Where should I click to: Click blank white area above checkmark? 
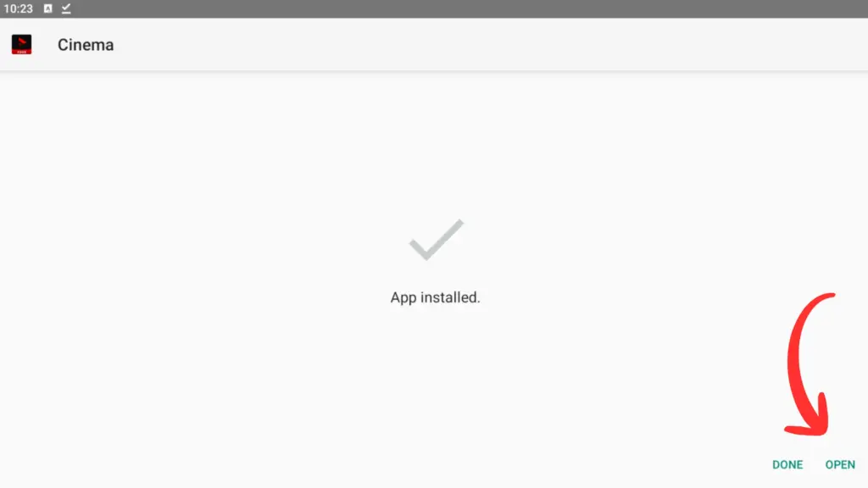[435, 144]
